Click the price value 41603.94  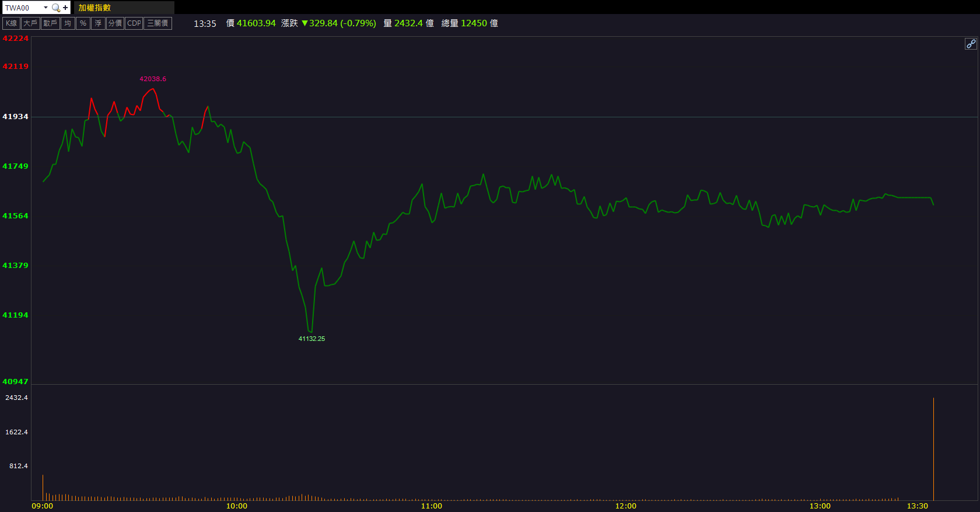[256, 23]
